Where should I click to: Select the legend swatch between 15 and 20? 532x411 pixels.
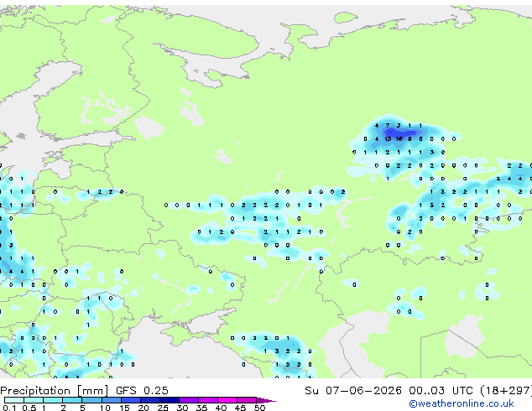coord(130,400)
